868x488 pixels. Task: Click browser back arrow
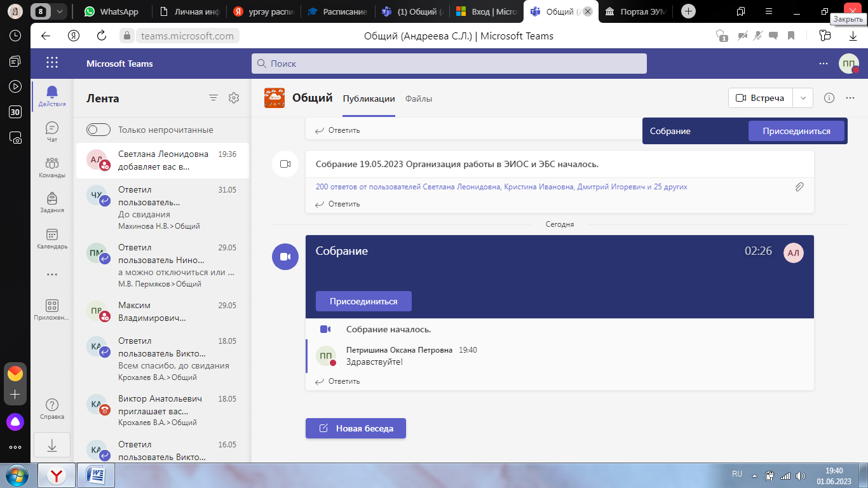(x=46, y=36)
